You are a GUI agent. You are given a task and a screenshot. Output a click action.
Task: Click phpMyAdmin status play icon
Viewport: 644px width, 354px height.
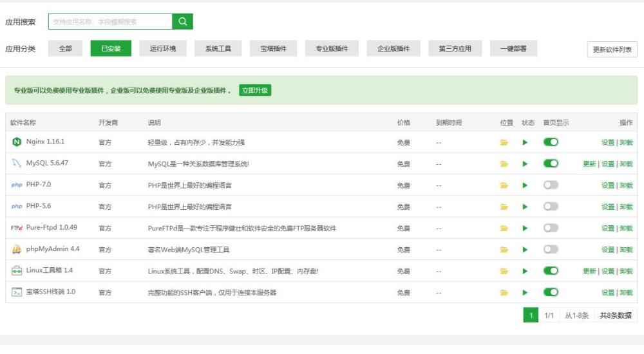coord(525,250)
